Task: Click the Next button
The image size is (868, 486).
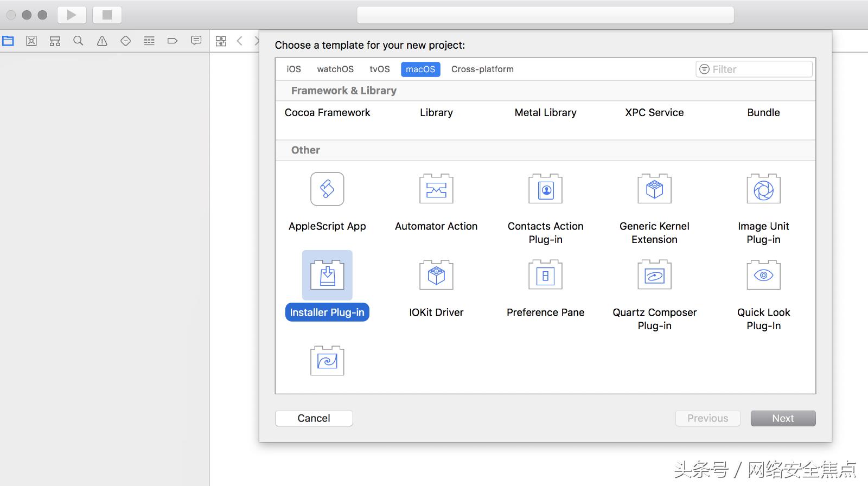Action: (783, 418)
